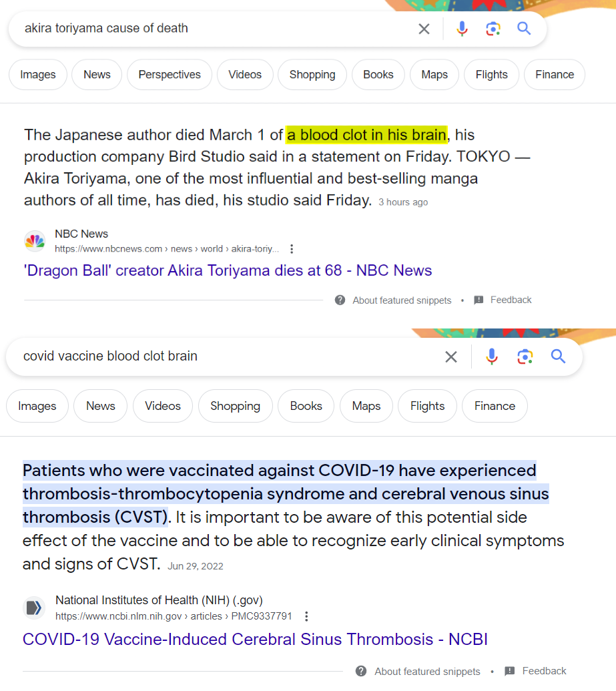Open the three-dot menu next to the NIH result
Viewport: 616px width, 691px height.
(x=306, y=616)
